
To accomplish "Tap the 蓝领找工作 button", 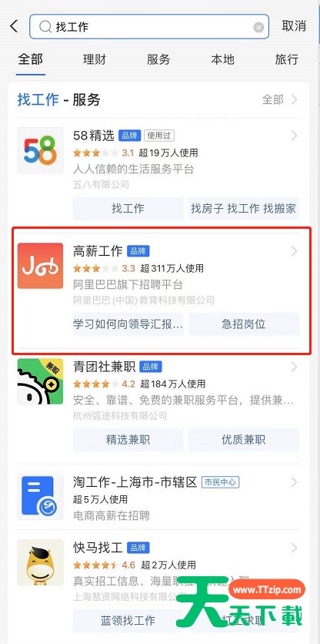I will pos(128,620).
